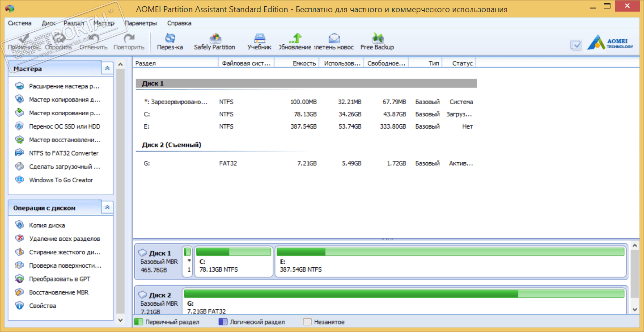Choose Удаление всех разделов operation
Viewport: 644px width, 332px height.
click(x=57, y=239)
